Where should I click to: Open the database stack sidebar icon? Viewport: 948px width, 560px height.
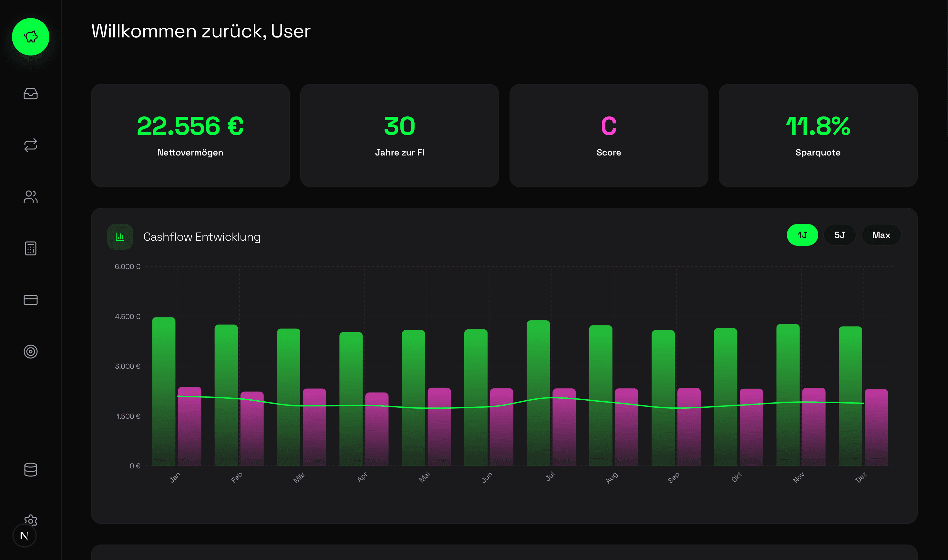tap(31, 469)
